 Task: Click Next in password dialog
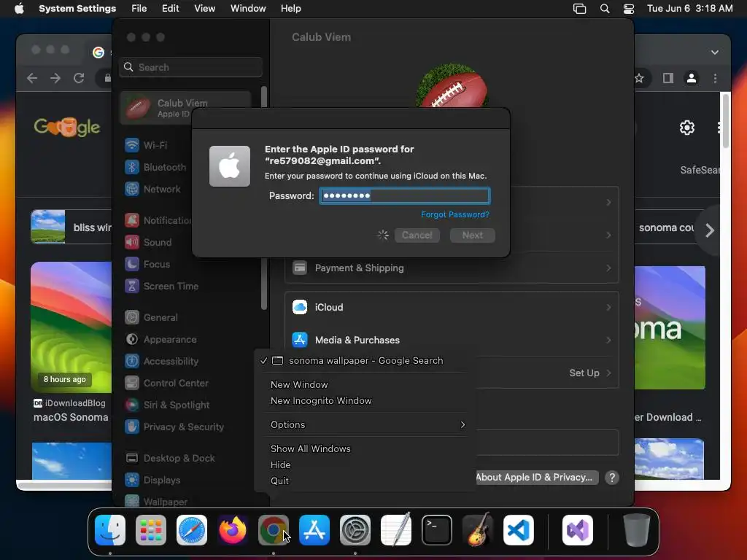473,236
